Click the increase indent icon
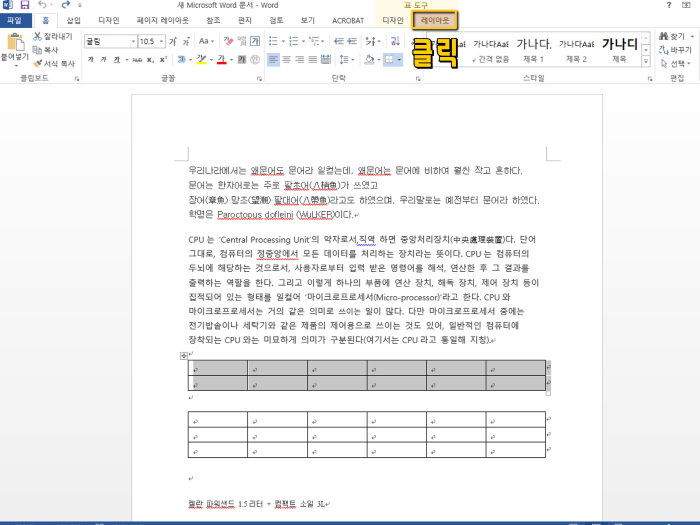 coord(352,42)
